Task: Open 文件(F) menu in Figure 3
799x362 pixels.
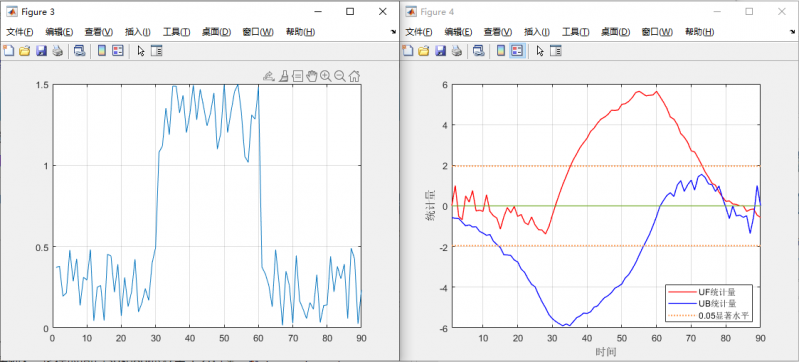Action: click(20, 32)
